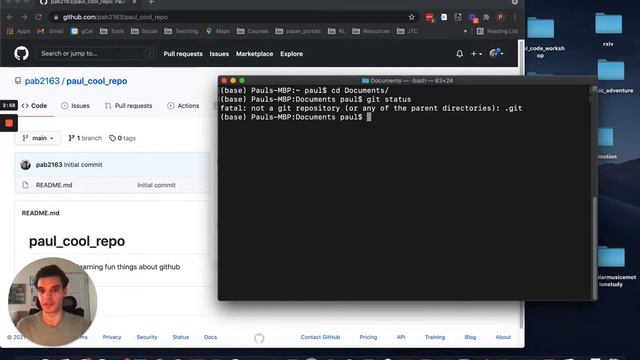
Task: Open the Status footer link
Action: pyautogui.click(x=180, y=337)
